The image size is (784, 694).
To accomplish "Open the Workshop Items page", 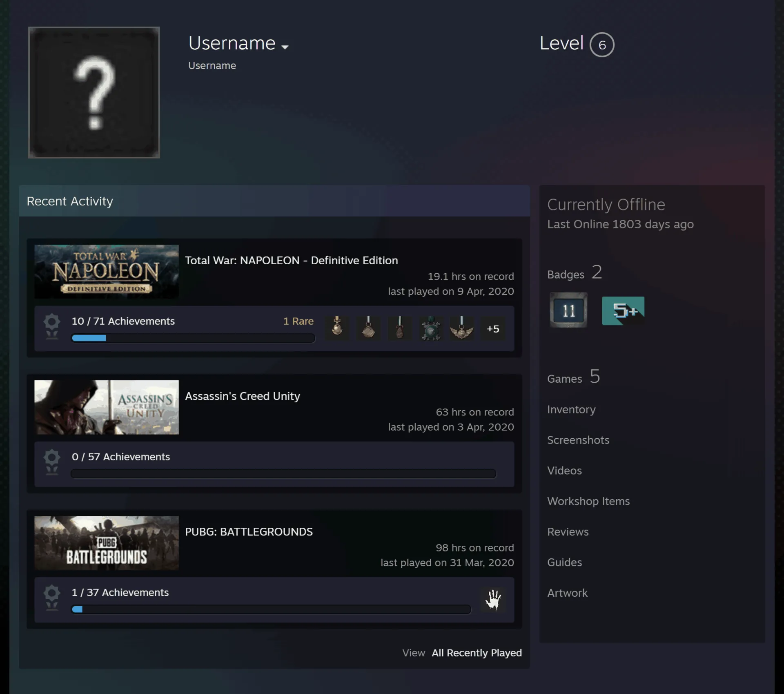I will pyautogui.click(x=588, y=501).
